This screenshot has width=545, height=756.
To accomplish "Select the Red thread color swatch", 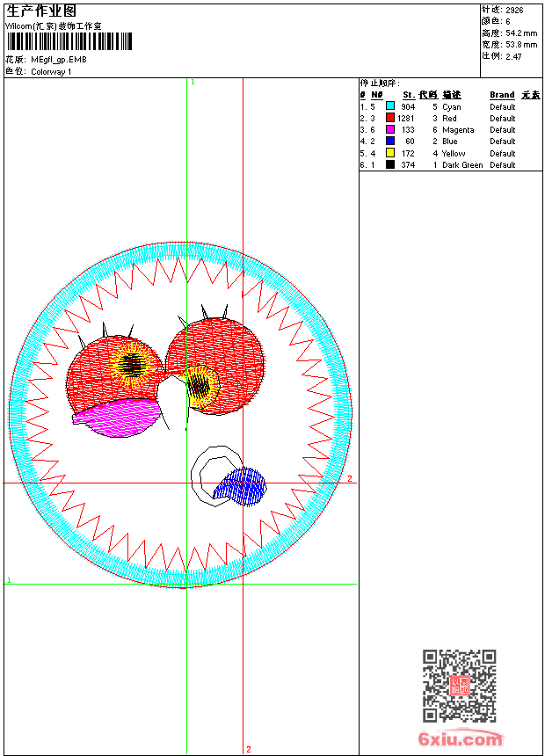I will tap(390, 118).
